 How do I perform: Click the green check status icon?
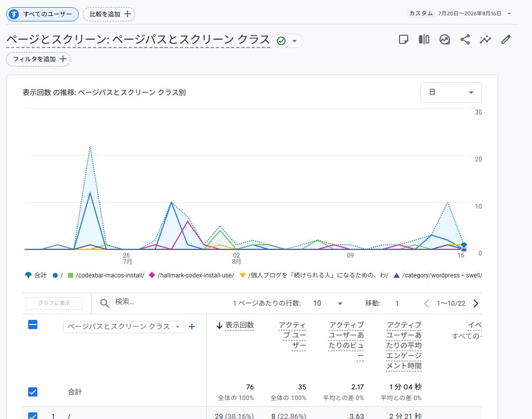tap(281, 41)
